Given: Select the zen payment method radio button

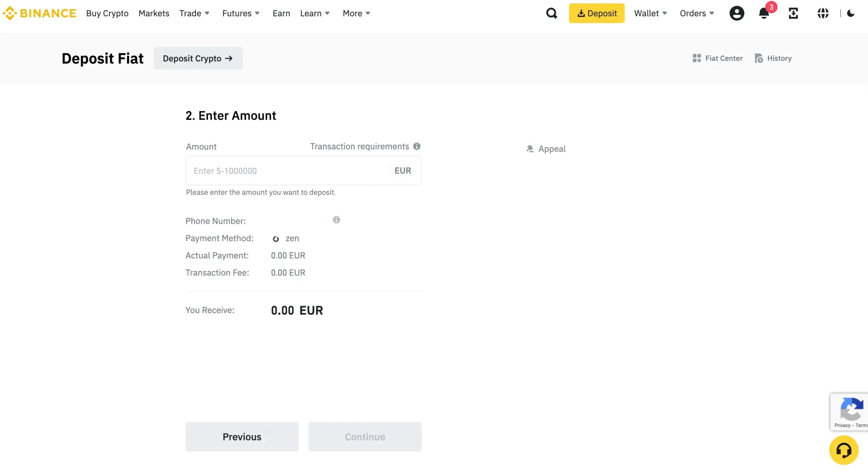Looking at the screenshot, I should tap(276, 238).
